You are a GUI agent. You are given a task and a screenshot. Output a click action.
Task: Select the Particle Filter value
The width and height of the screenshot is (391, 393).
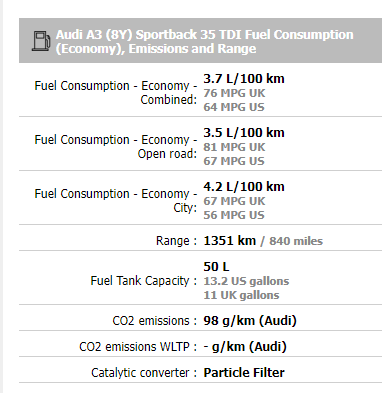click(244, 373)
